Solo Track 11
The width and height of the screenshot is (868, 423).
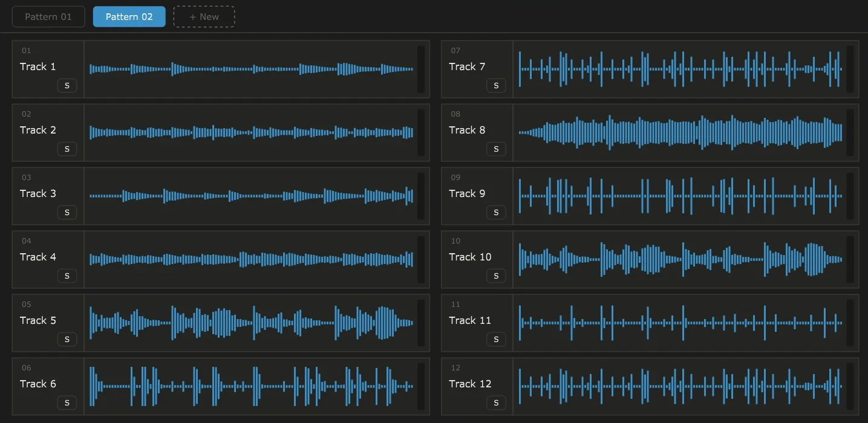point(496,340)
